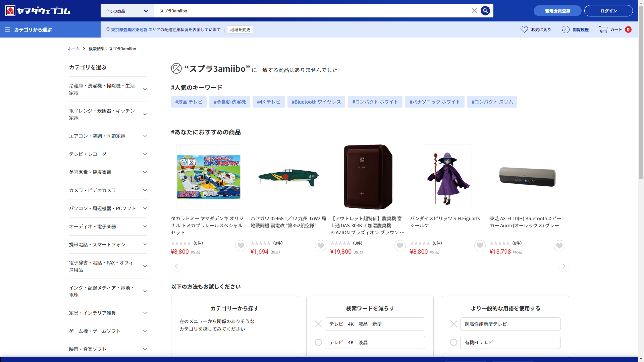Click 地域を変更 button
Viewport: 644px width, 362px height.
click(x=240, y=29)
